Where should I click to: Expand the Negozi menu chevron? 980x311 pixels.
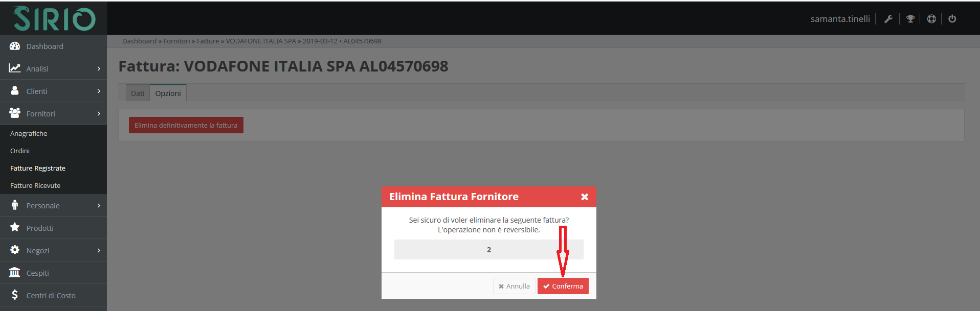click(99, 250)
